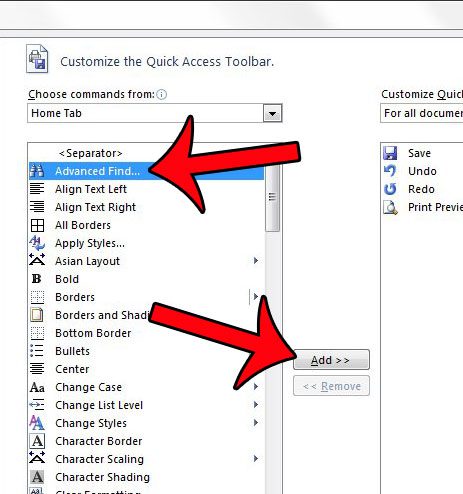Click the Borders dotted grid icon
This screenshot has height=494, width=463.
coord(37,297)
